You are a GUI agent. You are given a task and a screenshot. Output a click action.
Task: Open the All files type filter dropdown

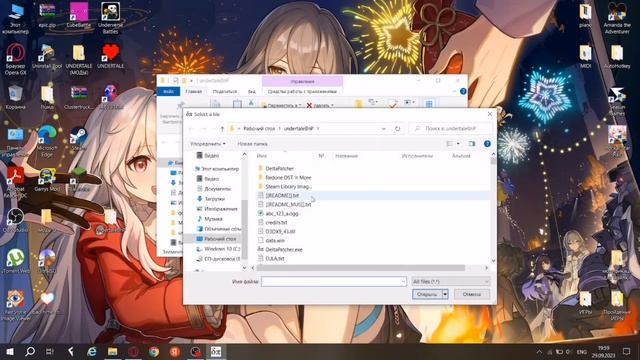tap(450, 281)
